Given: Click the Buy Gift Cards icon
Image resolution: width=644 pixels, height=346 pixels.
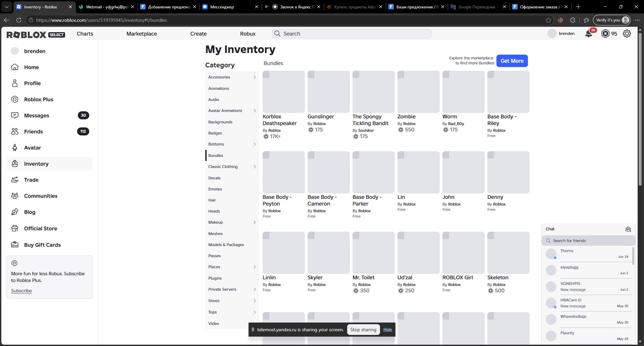Looking at the screenshot, I should point(15,245).
